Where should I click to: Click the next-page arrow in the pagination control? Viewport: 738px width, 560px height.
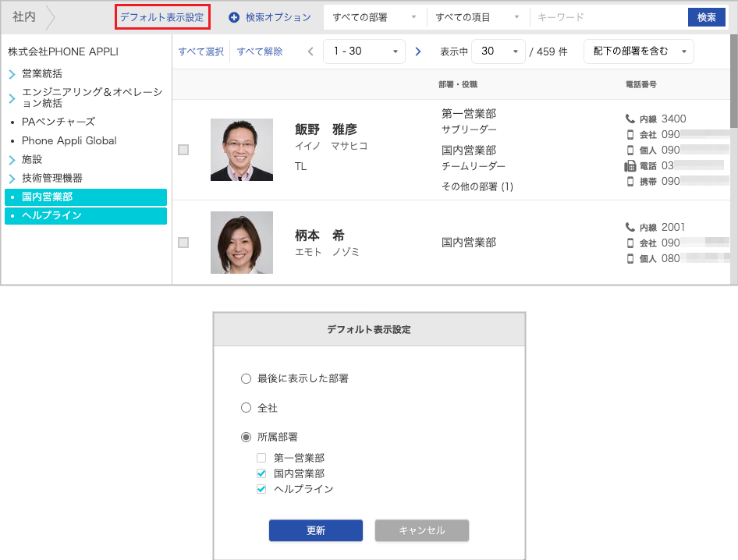tap(418, 51)
